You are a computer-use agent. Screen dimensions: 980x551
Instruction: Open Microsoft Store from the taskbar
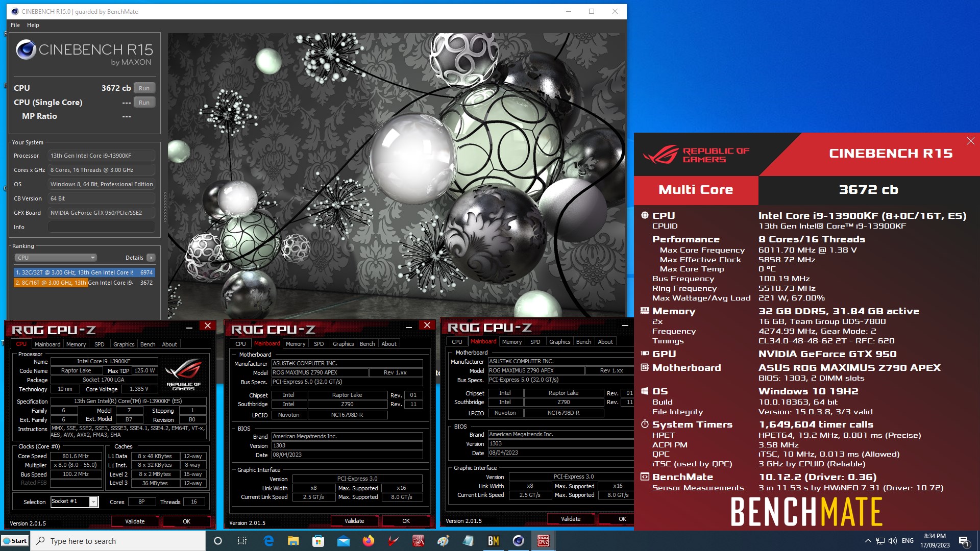click(318, 541)
